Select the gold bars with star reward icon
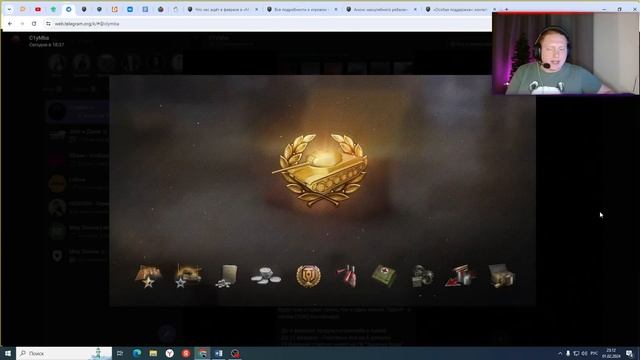This screenshot has width=640, height=360. coord(148,276)
